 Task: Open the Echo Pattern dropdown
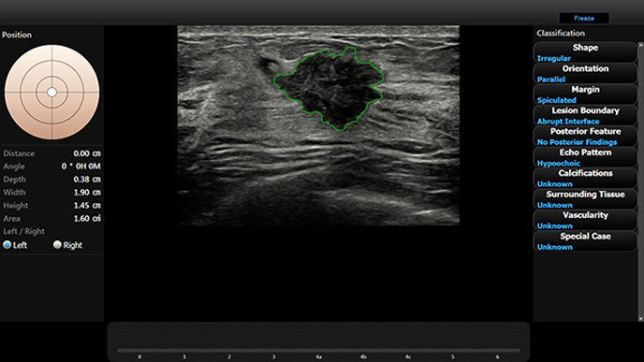(x=585, y=157)
